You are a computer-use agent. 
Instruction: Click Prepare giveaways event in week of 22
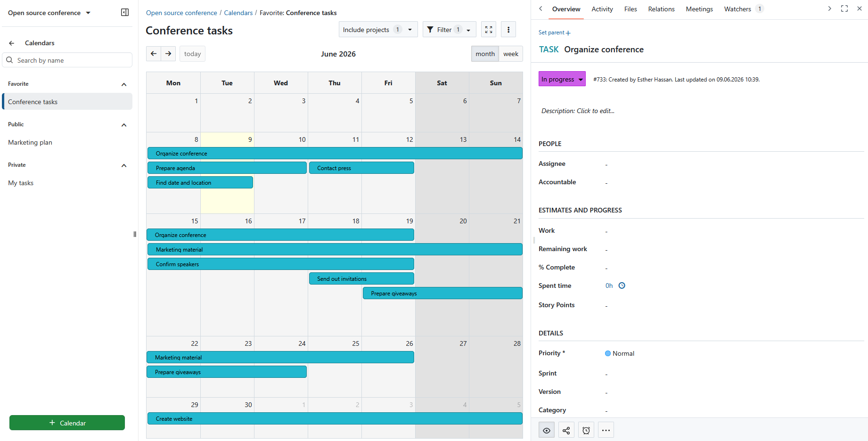(227, 372)
